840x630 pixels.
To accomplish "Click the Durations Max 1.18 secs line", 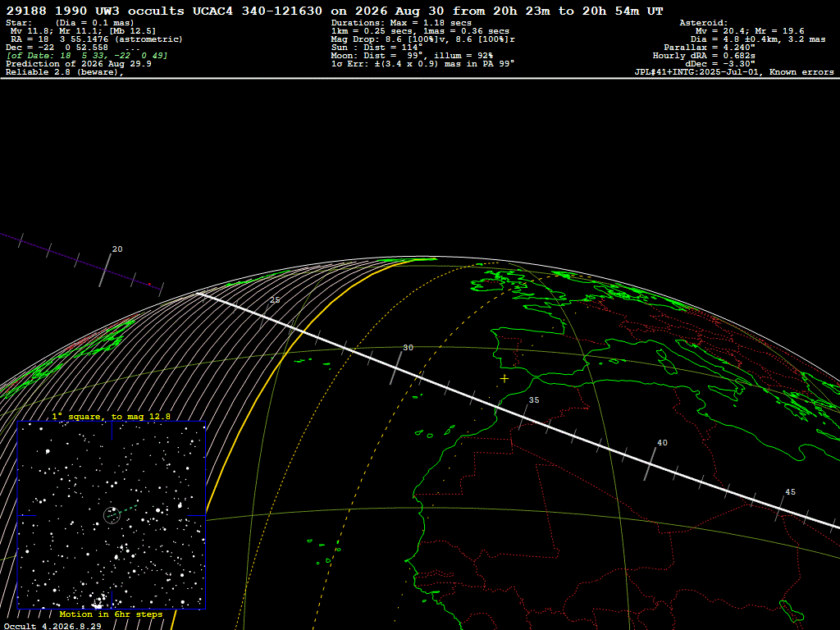I will pyautogui.click(x=401, y=22).
